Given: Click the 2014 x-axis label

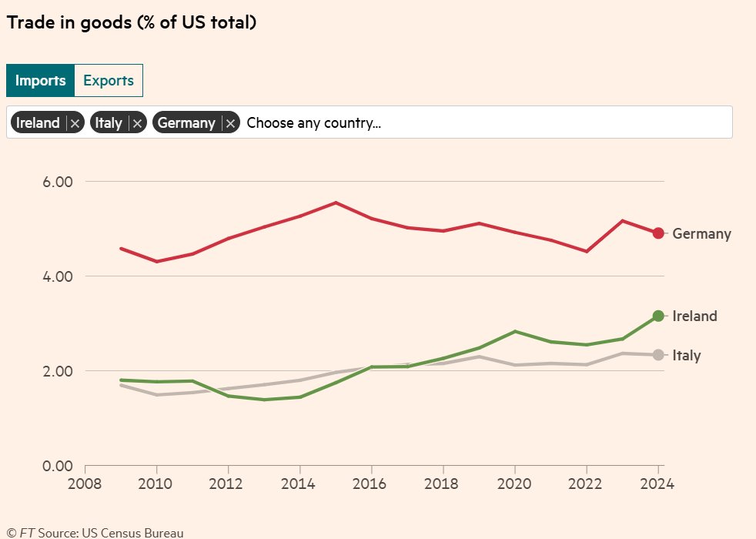Looking at the screenshot, I should tap(298, 484).
